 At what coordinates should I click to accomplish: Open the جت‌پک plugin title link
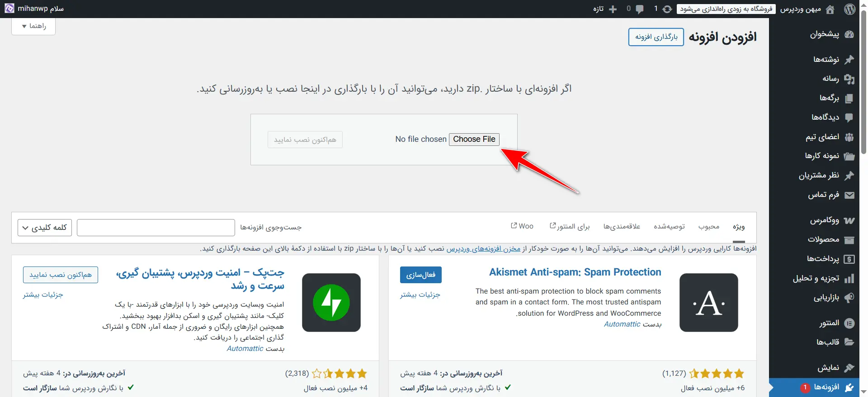click(x=200, y=279)
